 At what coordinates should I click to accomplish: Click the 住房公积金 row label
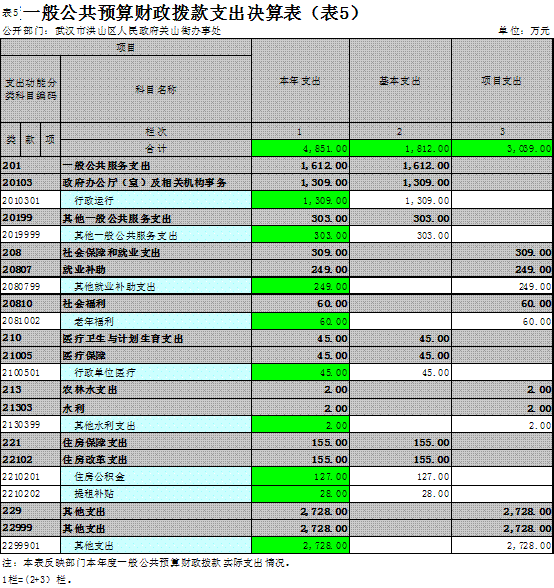(156, 477)
